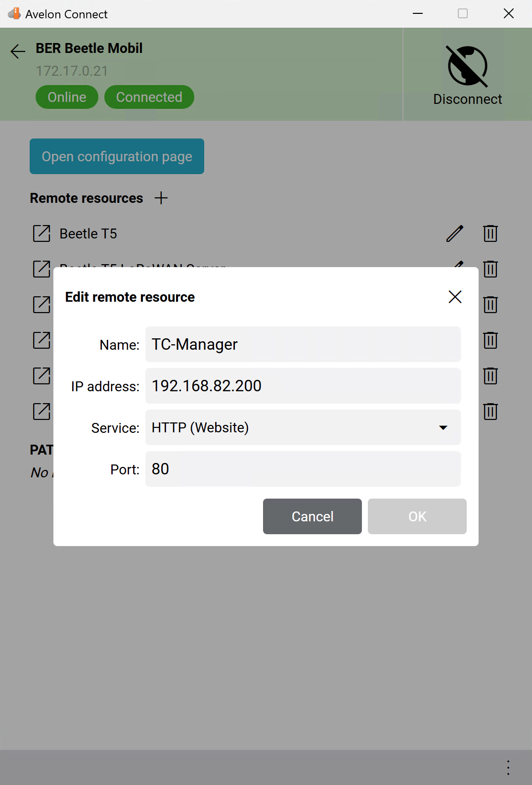Click the Port field showing 80
The image size is (532, 785).
click(x=303, y=469)
